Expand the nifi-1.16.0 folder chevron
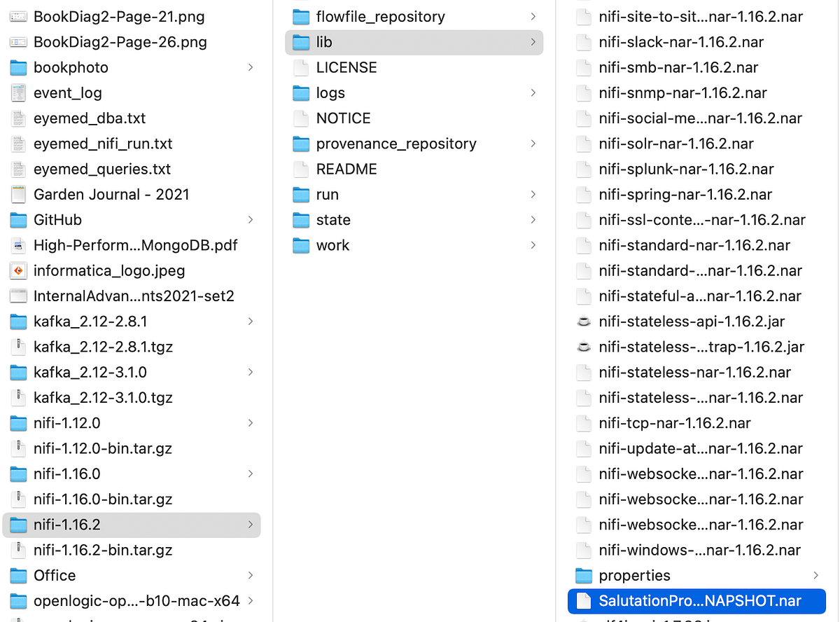840x622 pixels. tap(251, 474)
